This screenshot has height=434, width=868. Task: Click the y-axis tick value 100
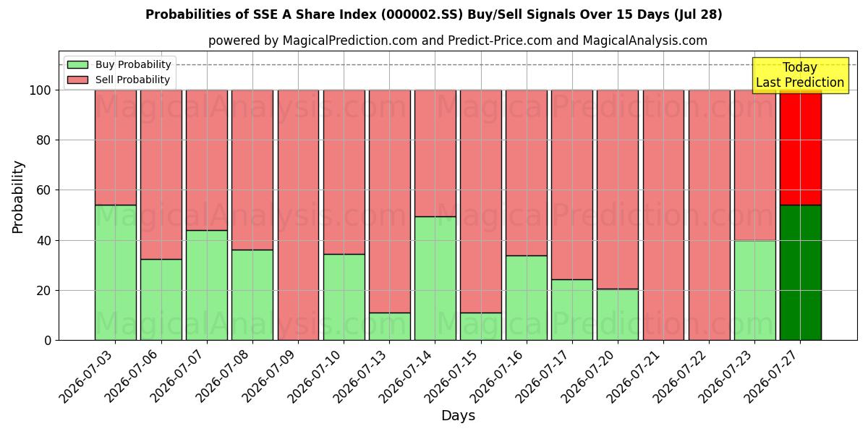(x=41, y=90)
